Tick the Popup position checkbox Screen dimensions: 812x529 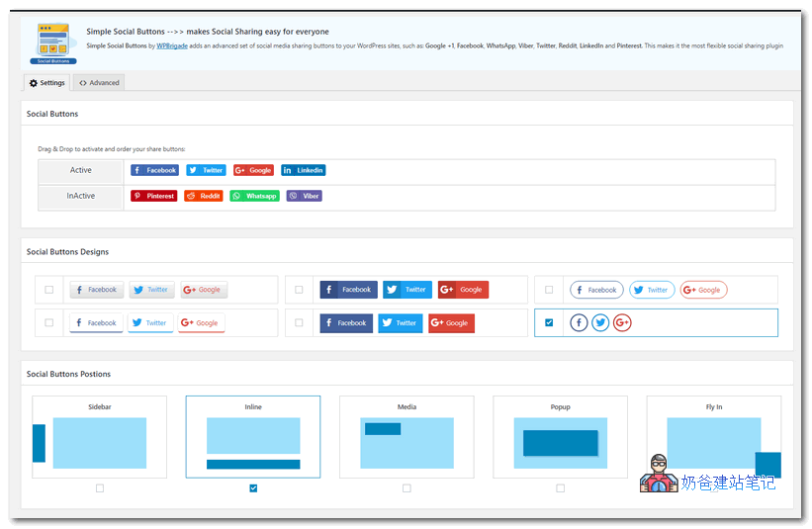(561, 488)
